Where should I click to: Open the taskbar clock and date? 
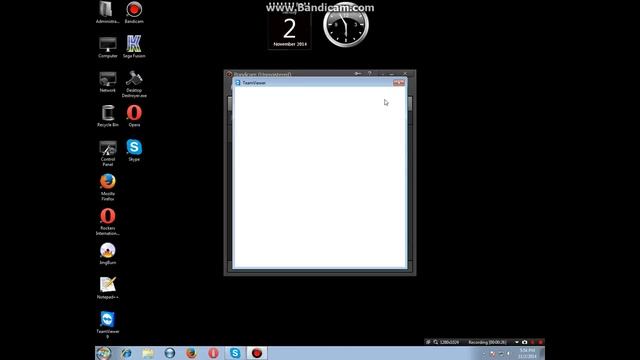coord(527,353)
